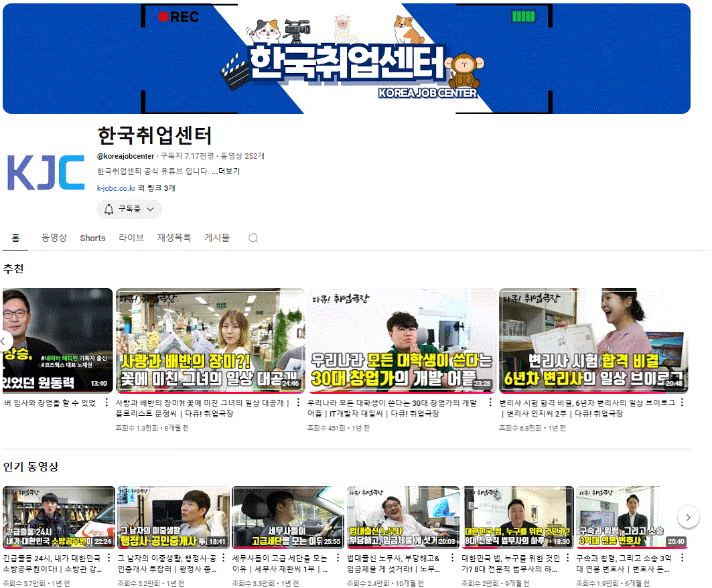This screenshot has width=712, height=588.
Task: Select the 홈 tab
Action: tap(15, 238)
